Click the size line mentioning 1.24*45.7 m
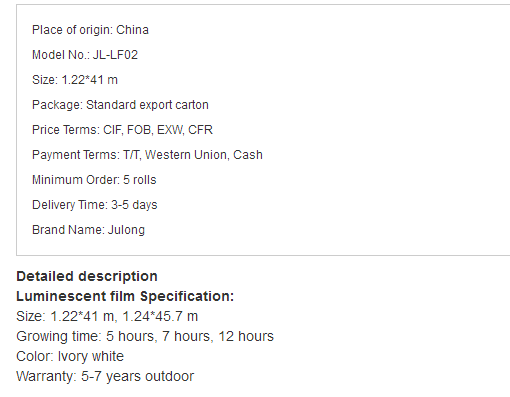The height and width of the screenshot is (397, 510). [107, 316]
